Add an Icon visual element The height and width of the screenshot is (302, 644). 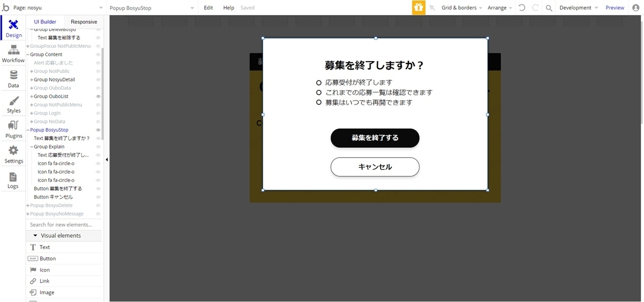coord(64,270)
